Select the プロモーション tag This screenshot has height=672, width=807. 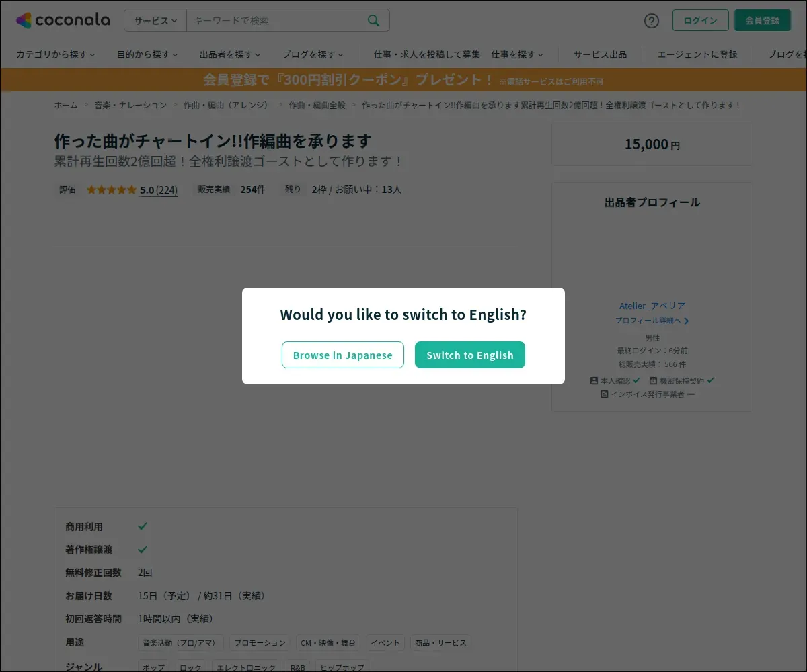coord(260,642)
